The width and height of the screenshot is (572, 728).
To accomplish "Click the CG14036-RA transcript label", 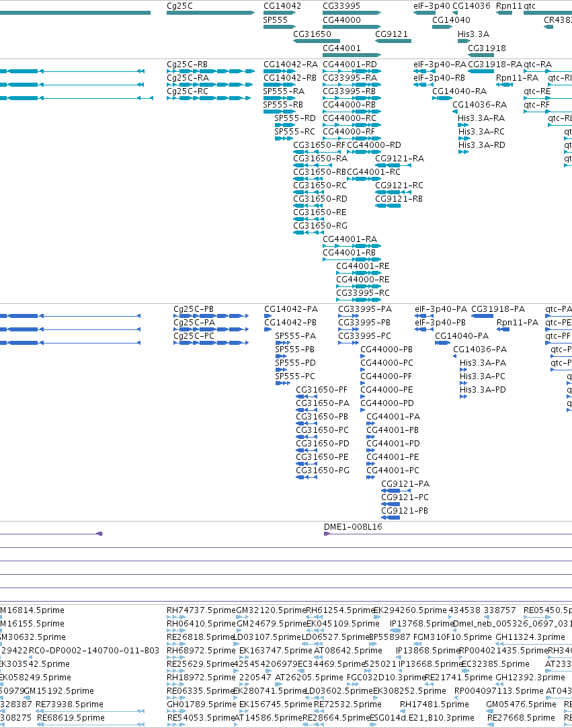I will coord(480,104).
